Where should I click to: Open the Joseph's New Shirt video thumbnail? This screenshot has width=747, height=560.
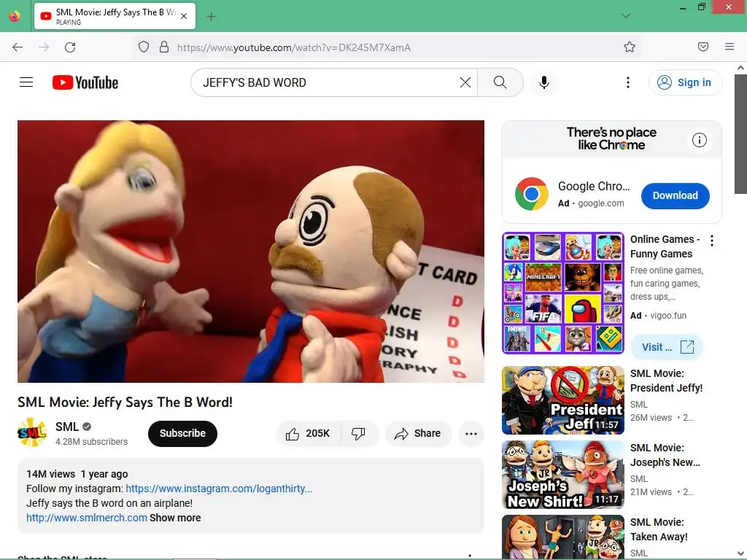(563, 474)
